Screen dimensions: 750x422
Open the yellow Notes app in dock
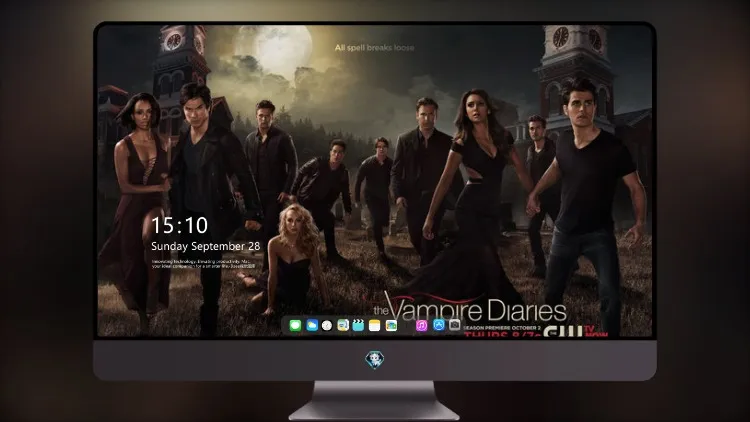point(375,326)
